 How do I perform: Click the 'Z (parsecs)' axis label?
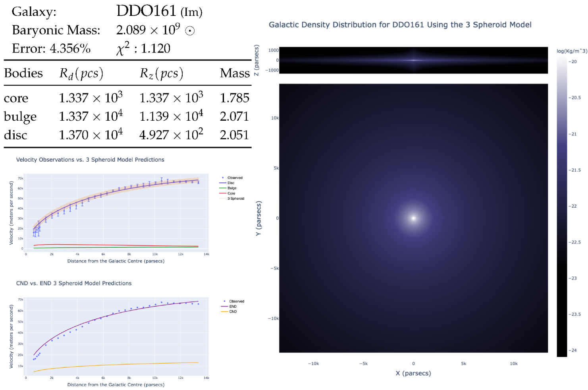(x=256, y=60)
